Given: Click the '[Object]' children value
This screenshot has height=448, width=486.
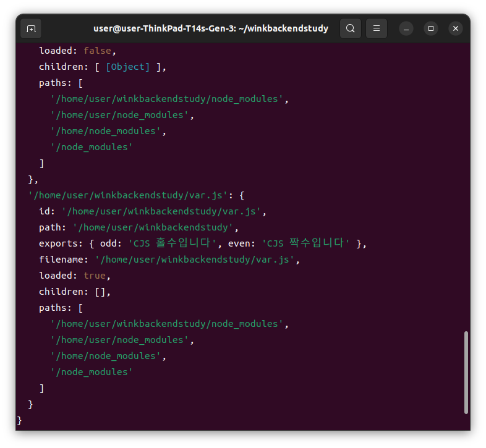Looking at the screenshot, I should point(128,67).
